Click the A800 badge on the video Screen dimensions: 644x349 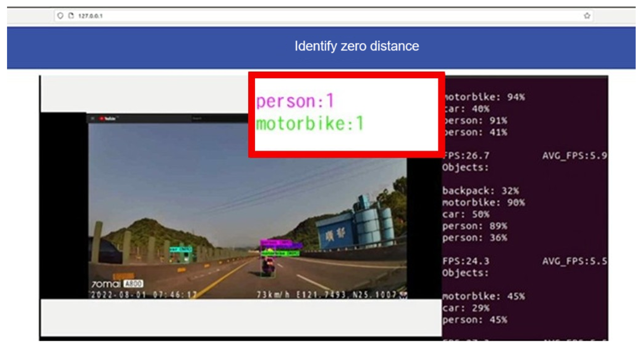pos(133,284)
